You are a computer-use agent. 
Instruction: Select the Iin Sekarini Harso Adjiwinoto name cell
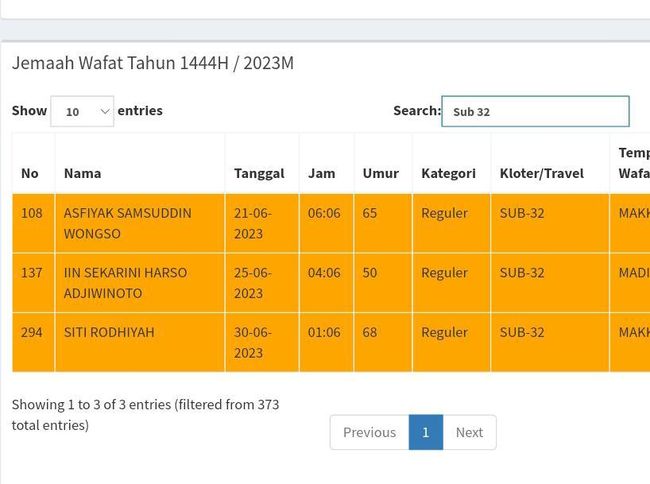point(125,282)
